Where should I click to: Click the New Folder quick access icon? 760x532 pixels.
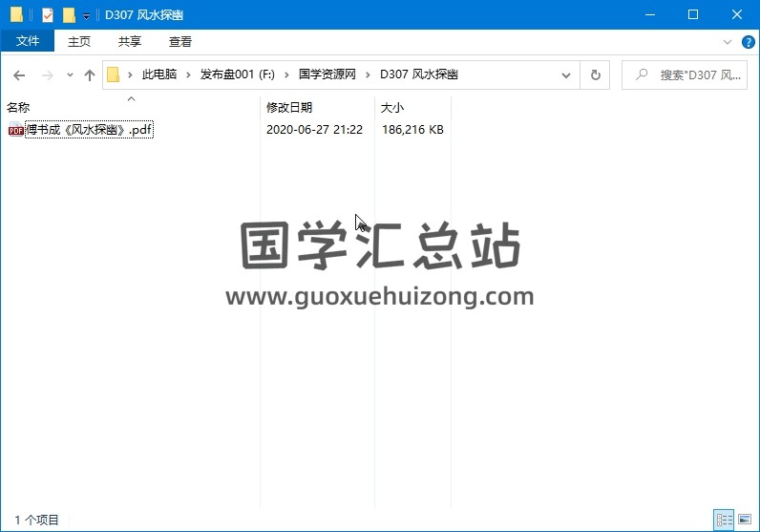tap(69, 15)
